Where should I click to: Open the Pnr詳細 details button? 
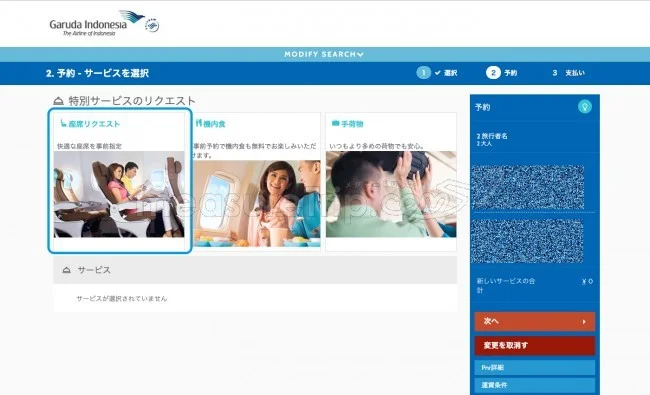point(534,368)
